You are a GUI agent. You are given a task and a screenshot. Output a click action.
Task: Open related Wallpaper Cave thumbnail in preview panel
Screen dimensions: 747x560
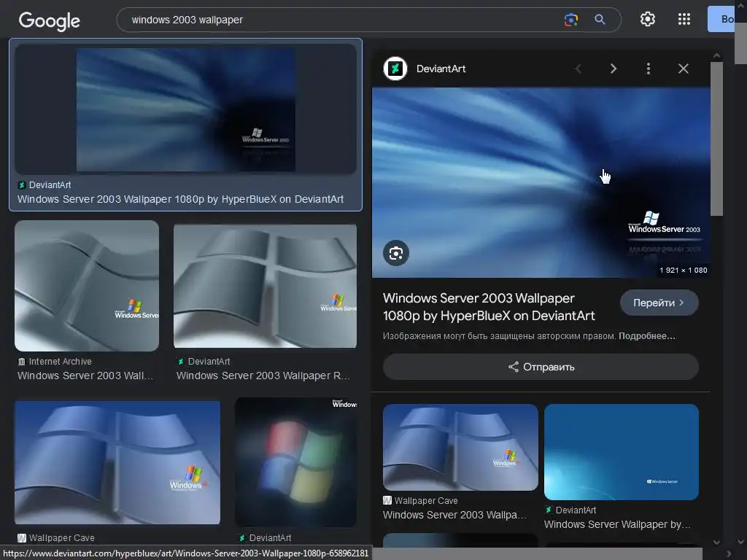click(x=460, y=447)
